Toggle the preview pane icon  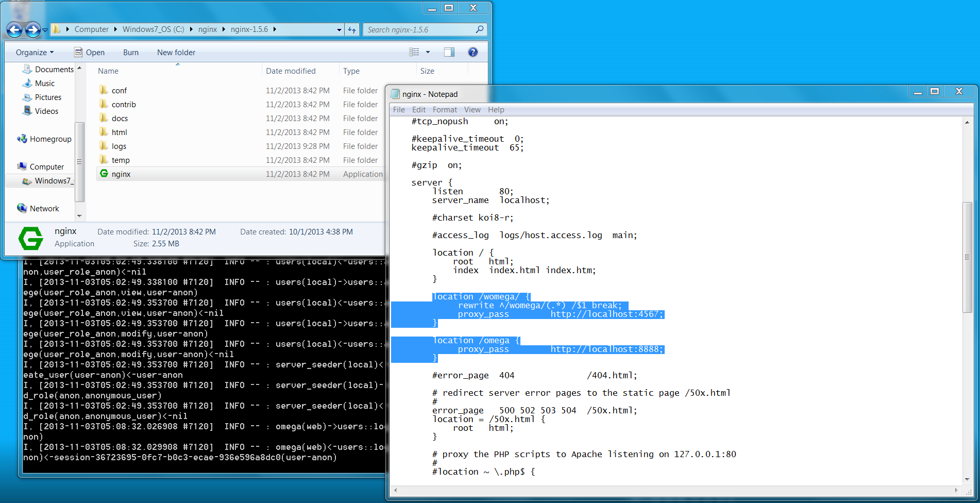click(x=449, y=52)
